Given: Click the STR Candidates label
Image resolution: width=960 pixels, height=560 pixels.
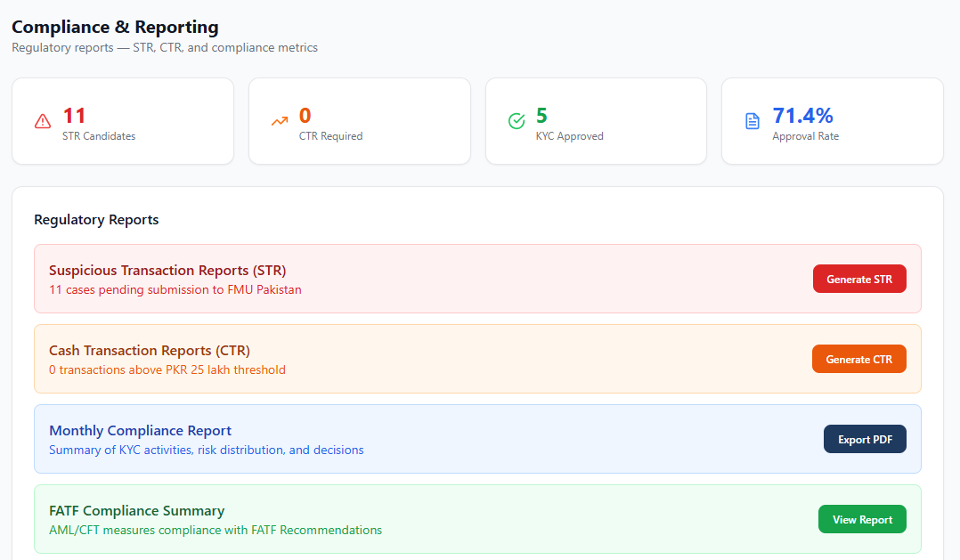Looking at the screenshot, I should (99, 136).
